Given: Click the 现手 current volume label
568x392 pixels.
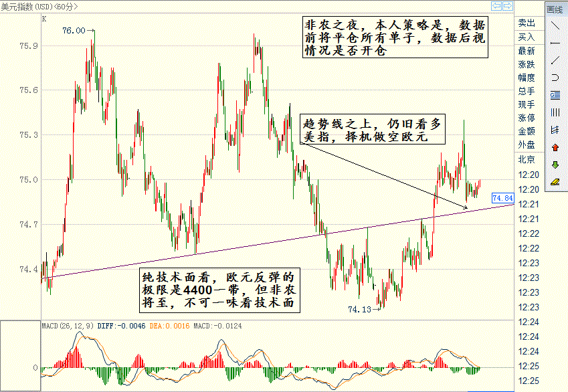Looking at the screenshot, I should coord(527,104).
